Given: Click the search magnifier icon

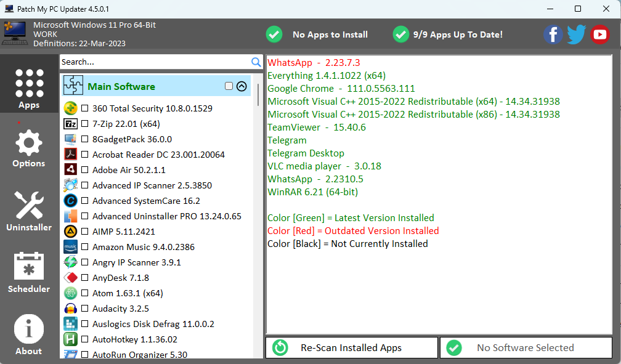Looking at the screenshot, I should 256,62.
